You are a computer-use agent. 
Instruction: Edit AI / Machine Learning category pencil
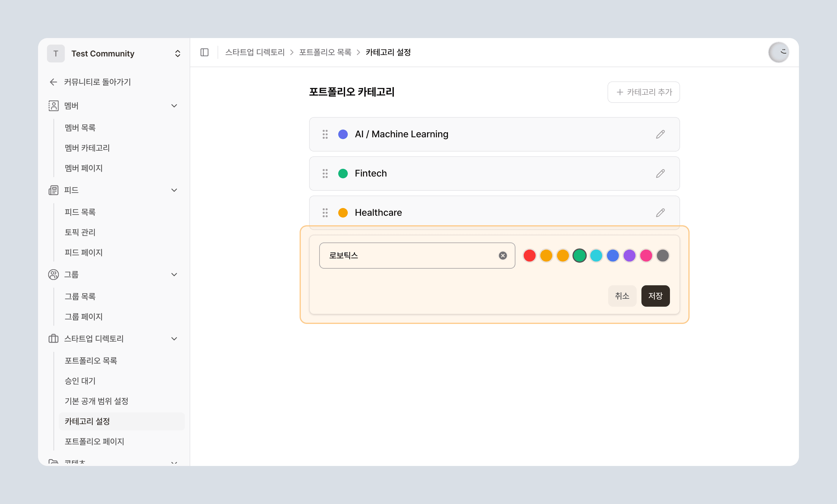[x=660, y=134]
